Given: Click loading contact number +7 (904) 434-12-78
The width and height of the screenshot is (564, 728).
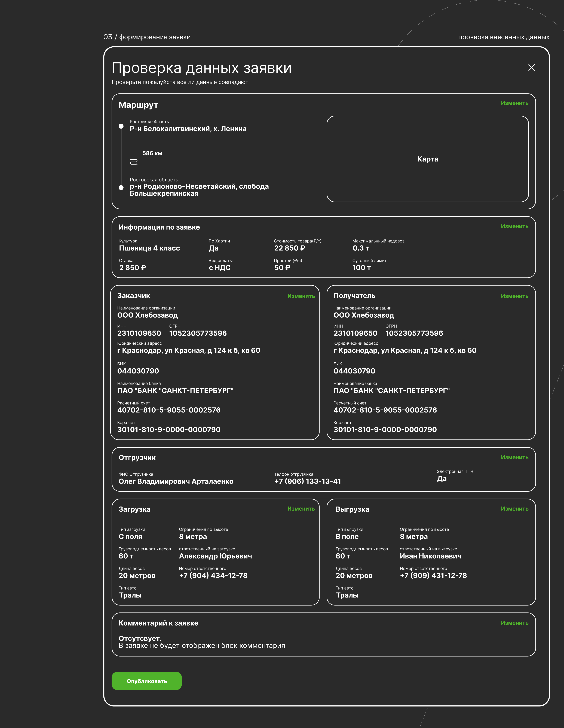Looking at the screenshot, I should coord(213,576).
